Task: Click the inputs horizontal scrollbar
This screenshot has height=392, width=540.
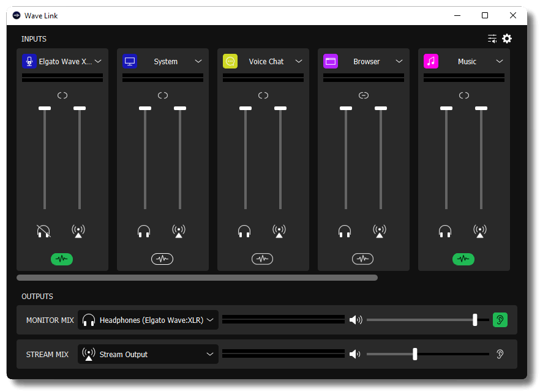Action: 197,278
